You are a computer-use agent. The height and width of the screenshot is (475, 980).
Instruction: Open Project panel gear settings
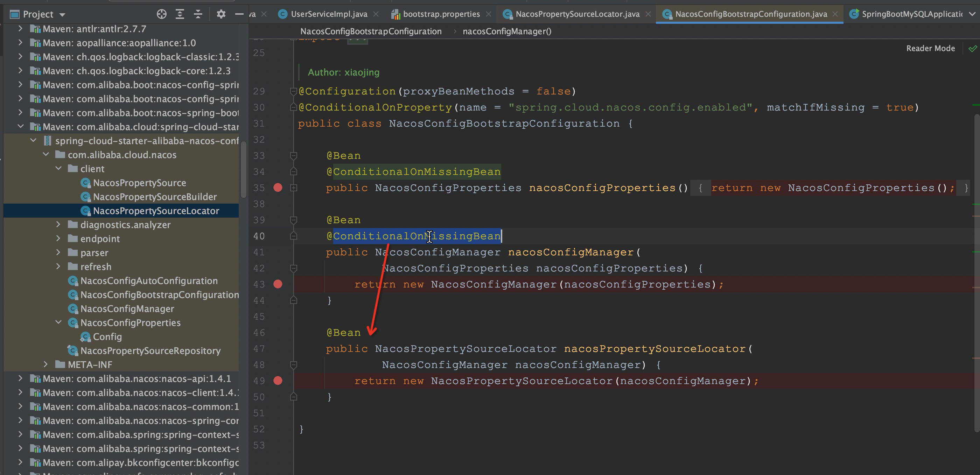[x=221, y=14]
